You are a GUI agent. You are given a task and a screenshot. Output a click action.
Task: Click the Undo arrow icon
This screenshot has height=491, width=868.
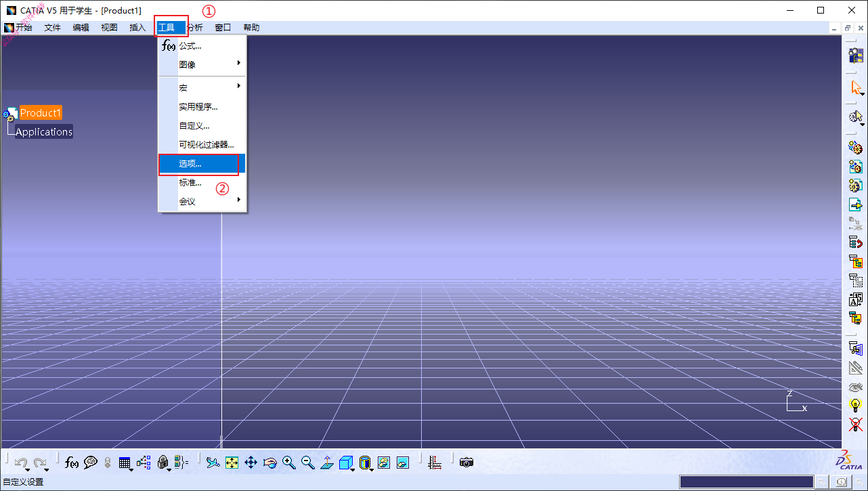coord(21,463)
